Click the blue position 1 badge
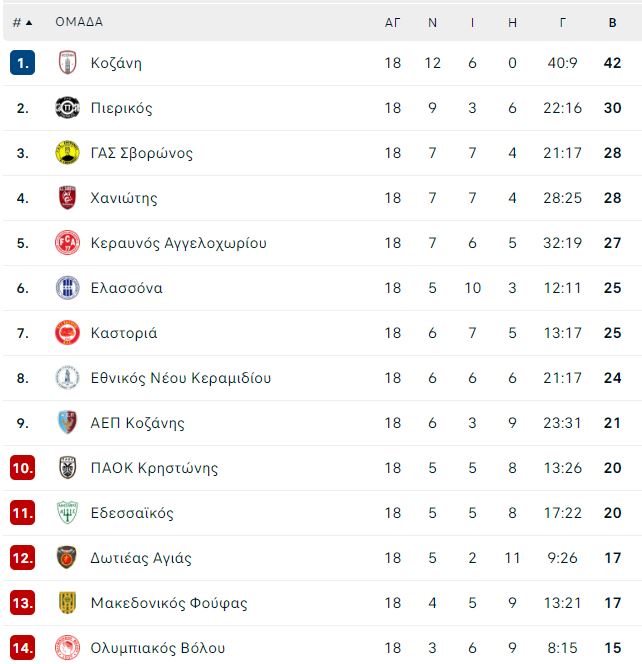This screenshot has height=664, width=642. click(22, 63)
